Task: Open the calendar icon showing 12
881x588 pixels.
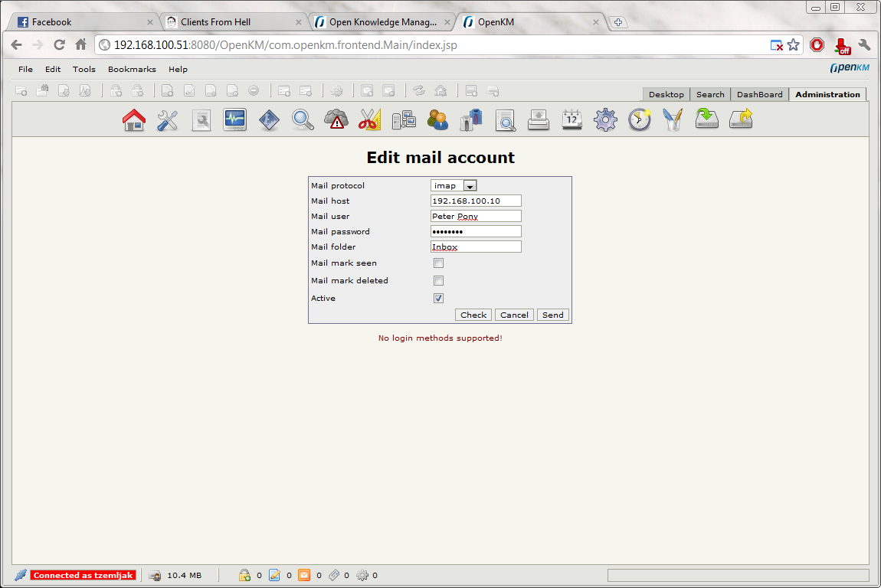Action: (x=572, y=119)
